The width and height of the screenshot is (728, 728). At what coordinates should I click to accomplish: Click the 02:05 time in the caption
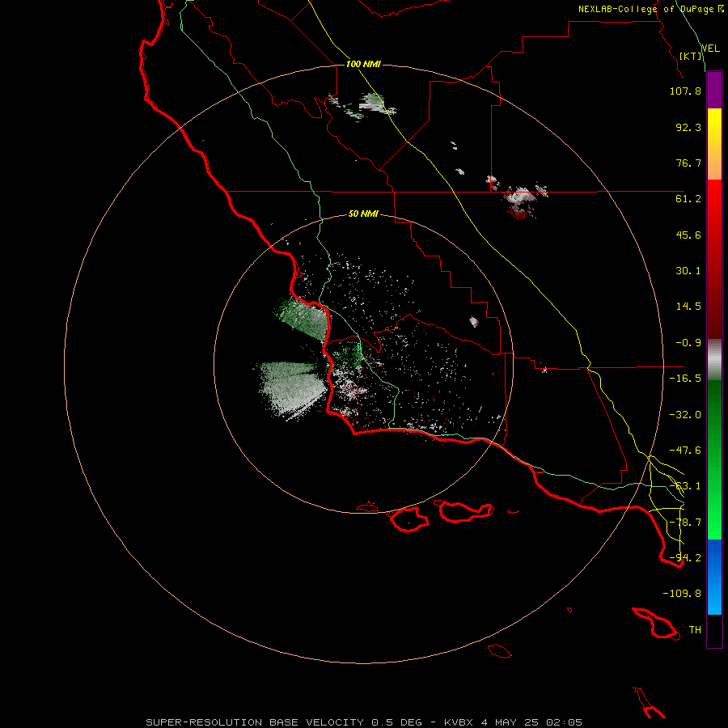point(564,722)
